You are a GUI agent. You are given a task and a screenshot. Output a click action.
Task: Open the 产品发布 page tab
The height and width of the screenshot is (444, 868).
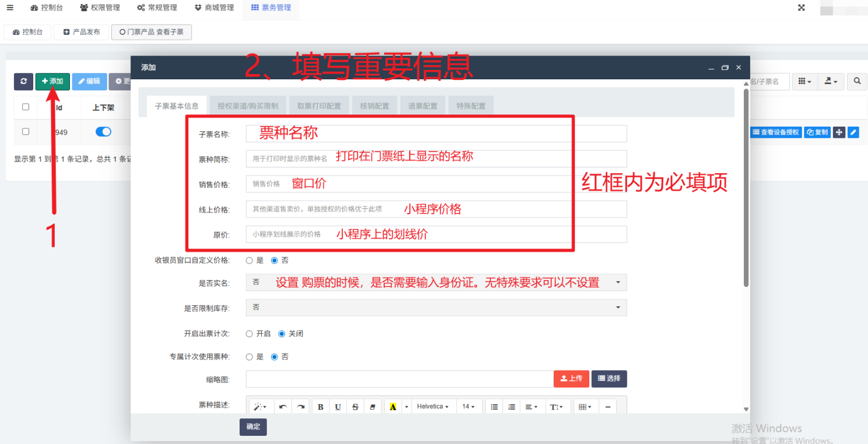point(82,32)
